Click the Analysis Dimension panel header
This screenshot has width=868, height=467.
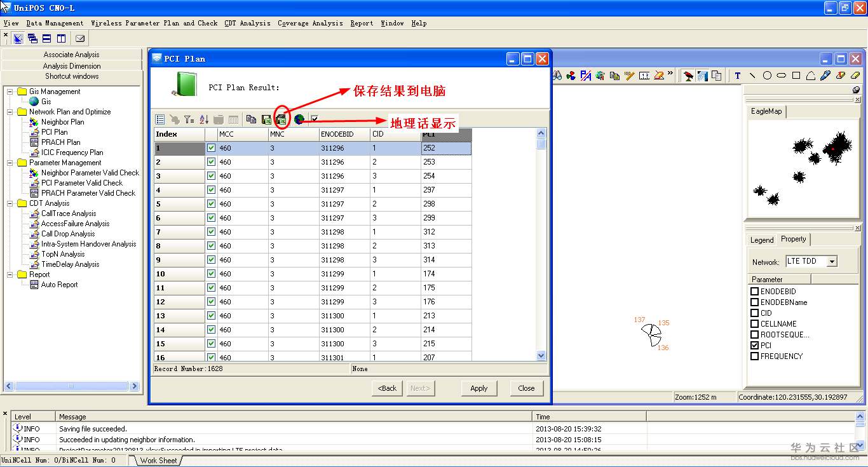coord(72,65)
